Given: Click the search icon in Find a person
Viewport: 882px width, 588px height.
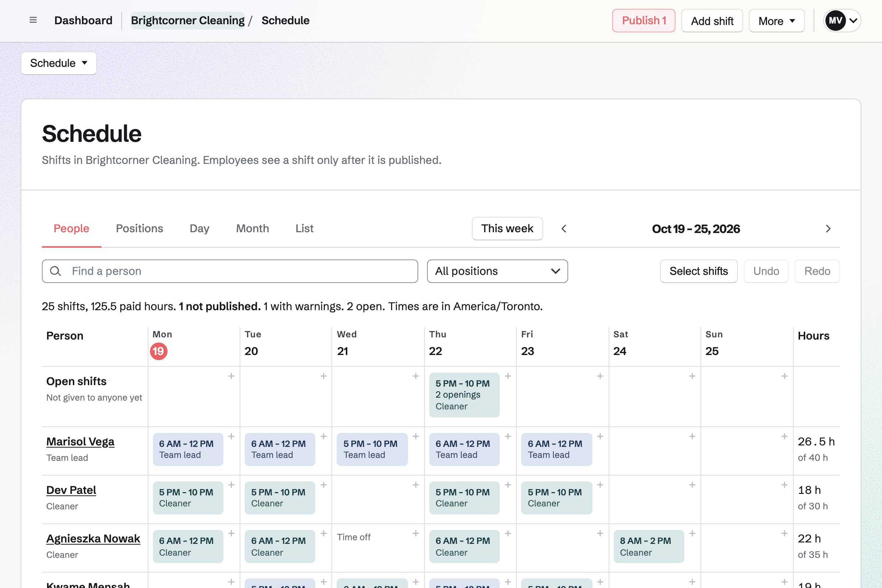Looking at the screenshot, I should point(55,271).
